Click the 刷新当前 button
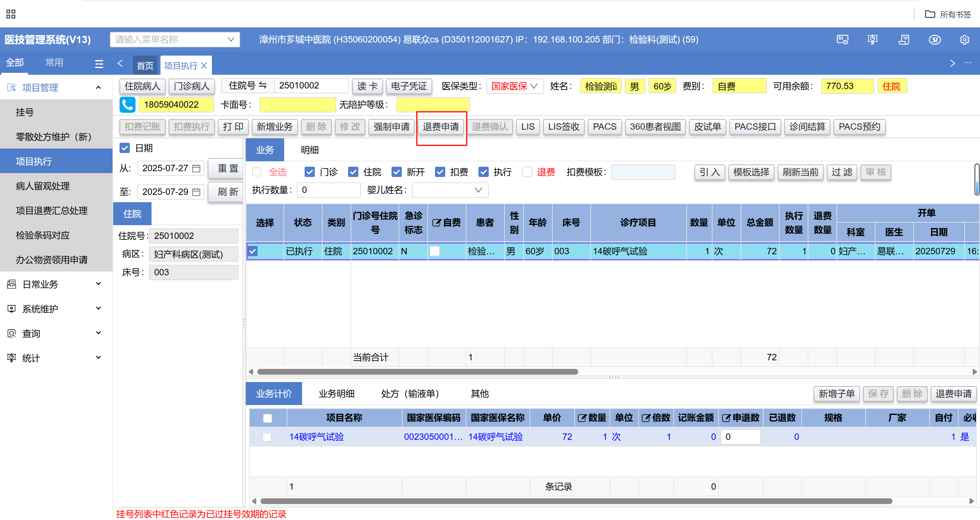 800,172
